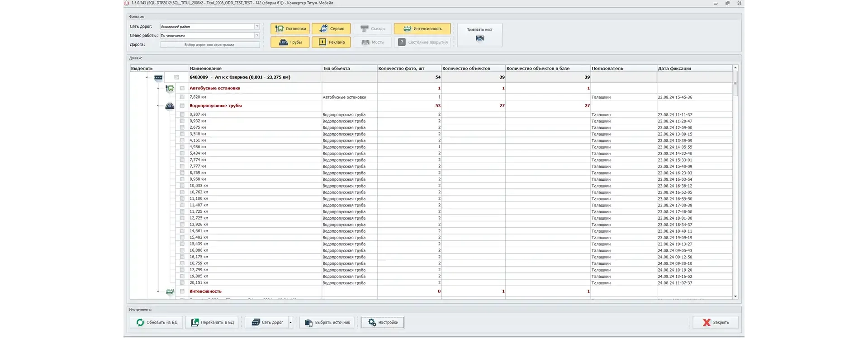Click the bus stop icon on Остановки button
The height and width of the screenshot is (338, 868).
[x=279, y=28]
